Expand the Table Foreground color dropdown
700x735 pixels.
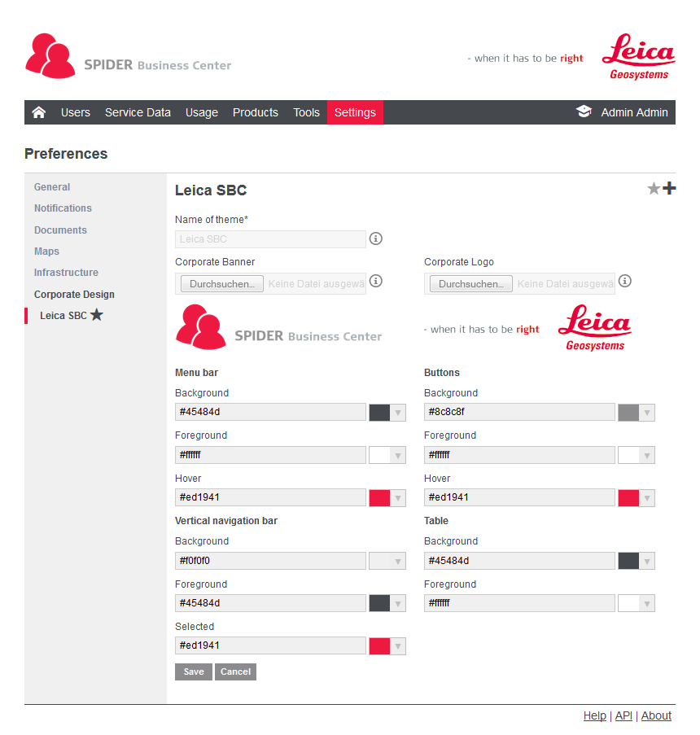tap(647, 604)
